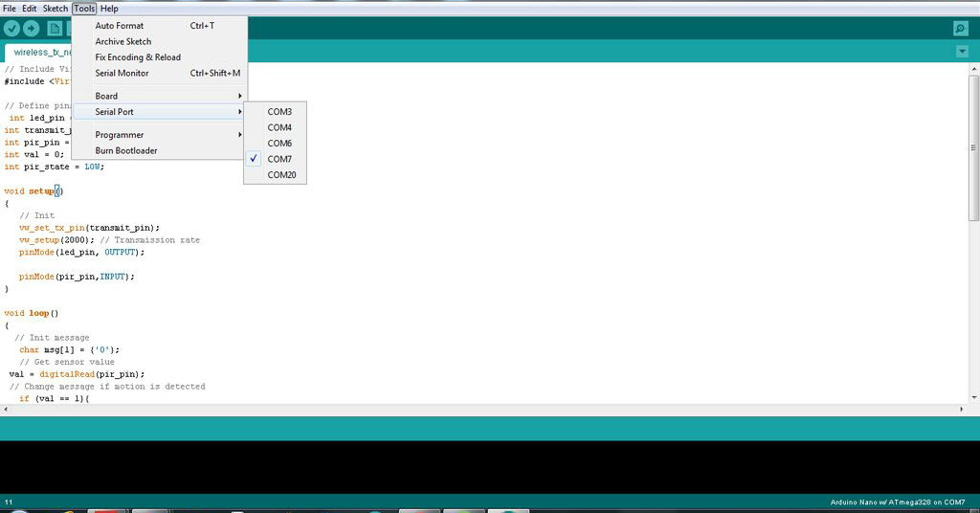The image size is (980, 513).
Task: Click comment "// Change message if motion is detected"
Action: coord(107,386)
